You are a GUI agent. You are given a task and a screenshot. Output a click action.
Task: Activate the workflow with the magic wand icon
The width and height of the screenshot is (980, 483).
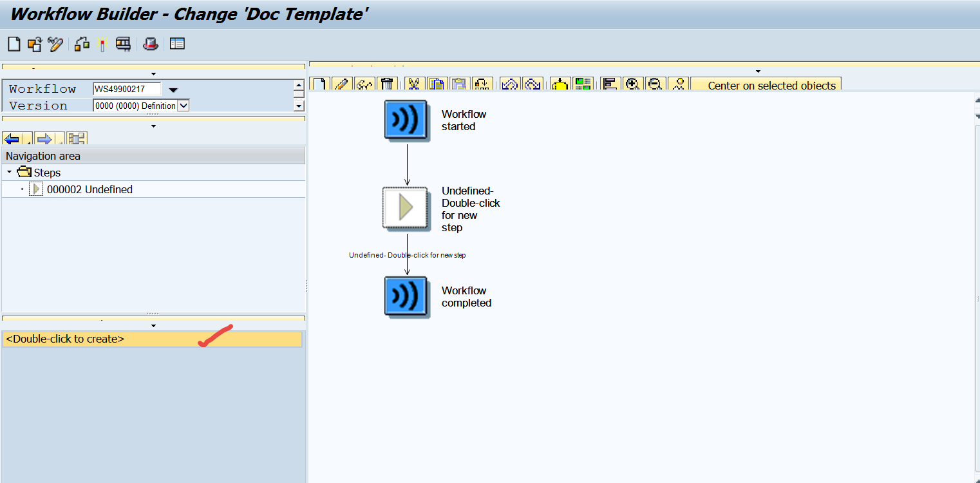tap(102, 44)
